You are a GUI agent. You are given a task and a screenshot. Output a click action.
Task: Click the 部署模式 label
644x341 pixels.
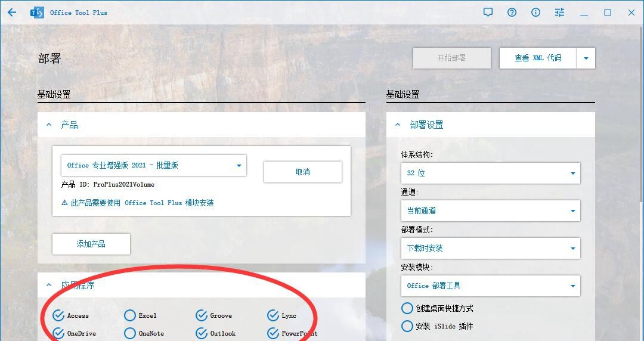pyautogui.click(x=417, y=230)
